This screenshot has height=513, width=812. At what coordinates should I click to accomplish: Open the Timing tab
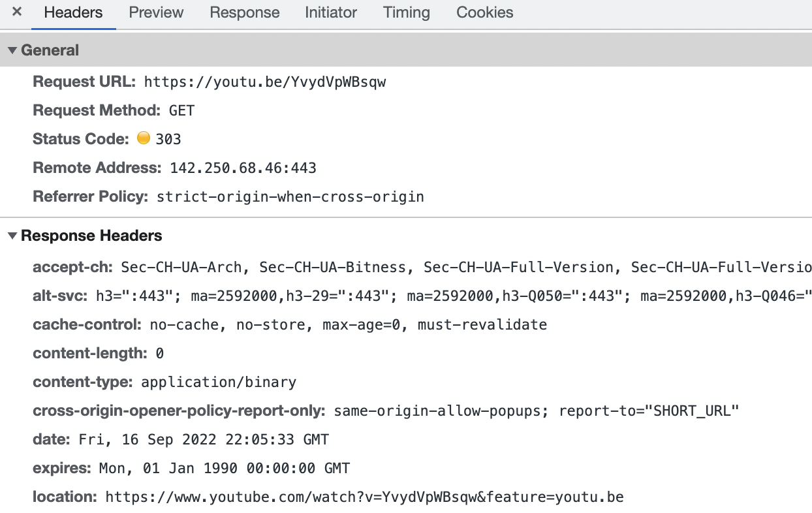click(407, 12)
